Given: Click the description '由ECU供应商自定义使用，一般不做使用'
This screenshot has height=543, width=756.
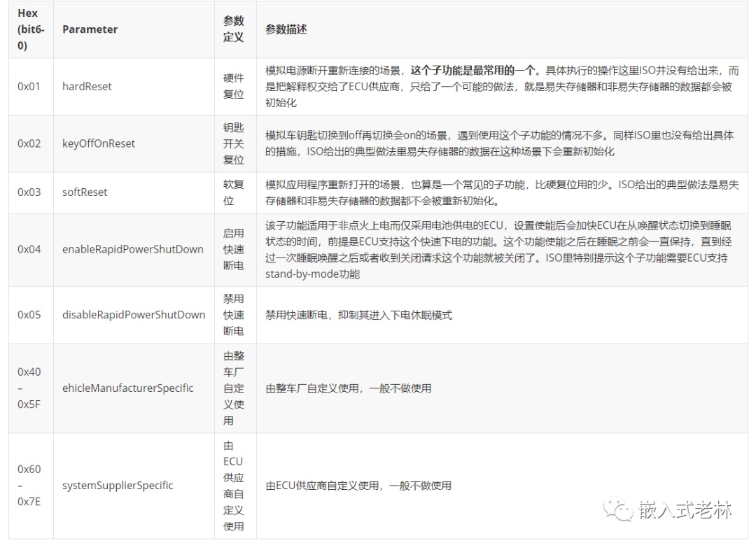Looking at the screenshot, I should [502, 485].
